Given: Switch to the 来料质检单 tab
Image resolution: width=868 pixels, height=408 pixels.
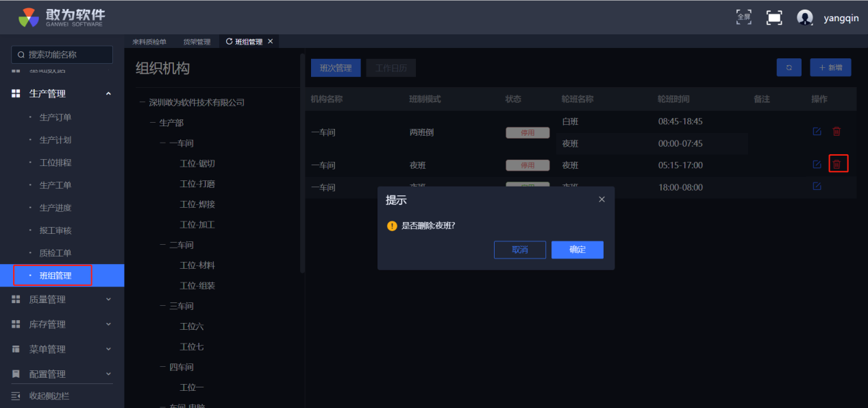Looking at the screenshot, I should tap(149, 42).
